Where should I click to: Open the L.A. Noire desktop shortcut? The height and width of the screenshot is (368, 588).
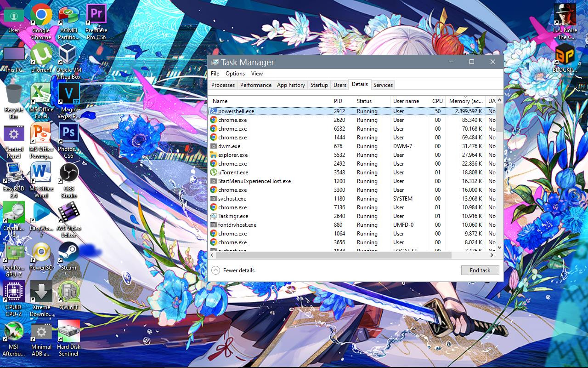565,21
